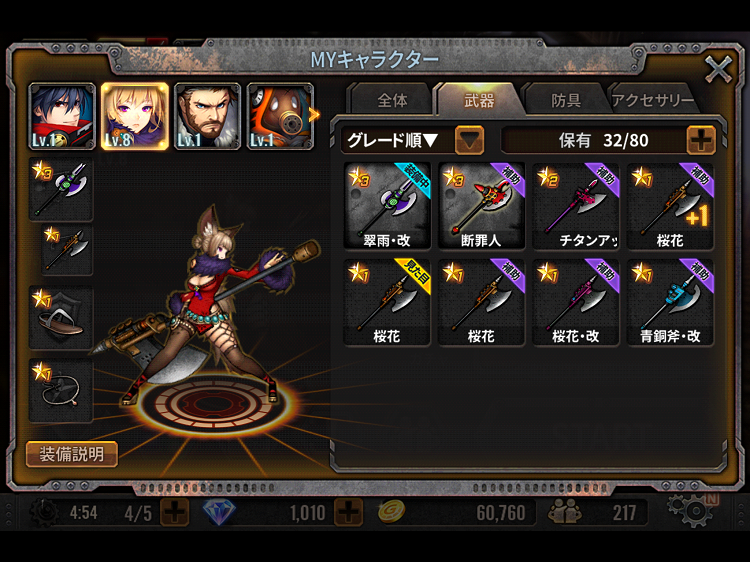The height and width of the screenshot is (562, 750).
Task: Open sort options with orange arrow button
Action: pyautogui.click(x=469, y=140)
